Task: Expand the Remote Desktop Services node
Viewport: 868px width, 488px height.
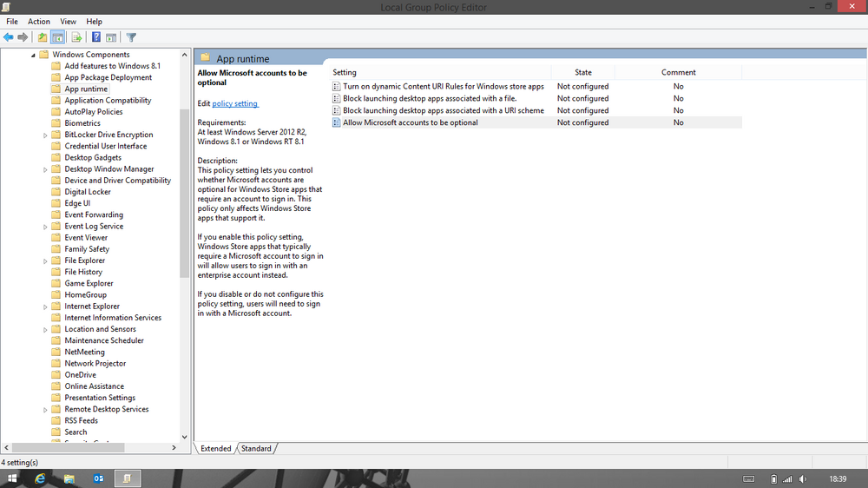Action: coord(45,410)
